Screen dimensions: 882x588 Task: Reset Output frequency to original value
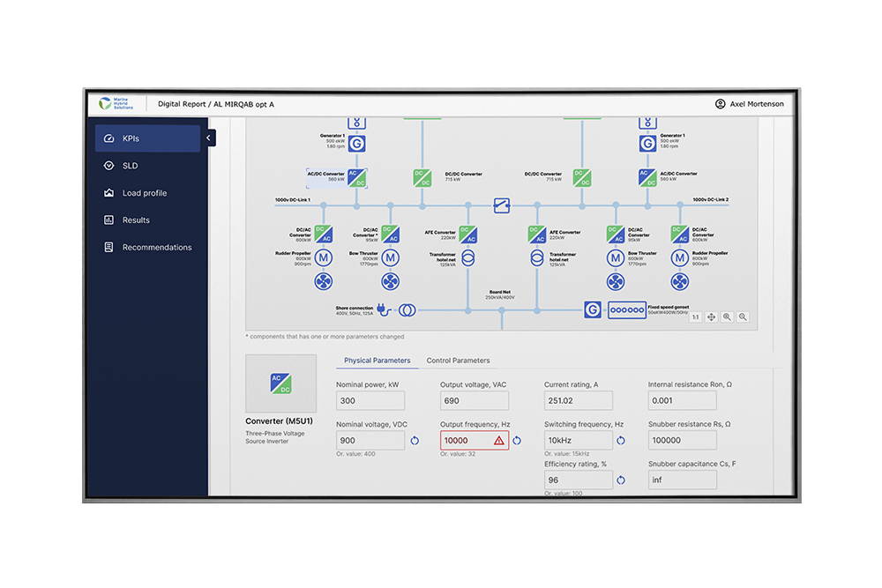(517, 441)
